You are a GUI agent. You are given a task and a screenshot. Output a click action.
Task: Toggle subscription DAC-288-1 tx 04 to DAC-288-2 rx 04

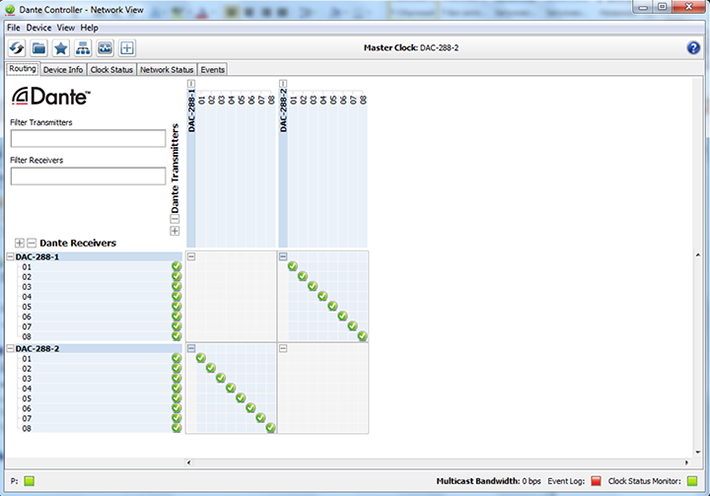pyautogui.click(x=230, y=388)
